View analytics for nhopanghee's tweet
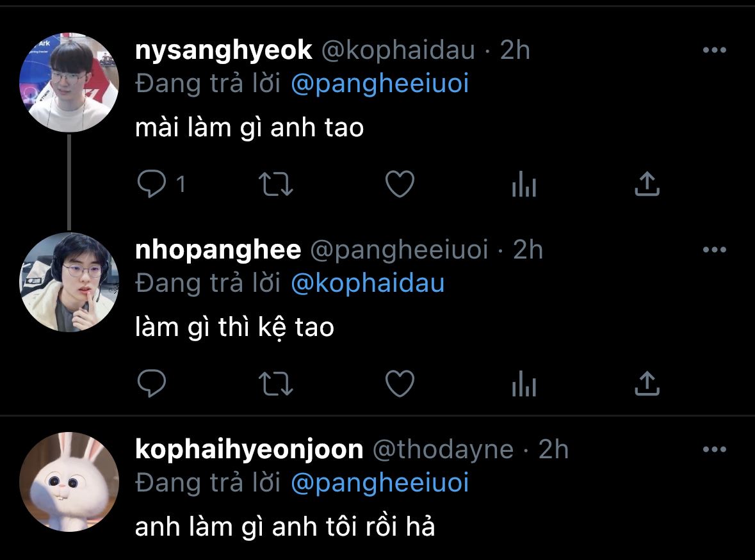This screenshot has height=560, width=755. [x=524, y=383]
